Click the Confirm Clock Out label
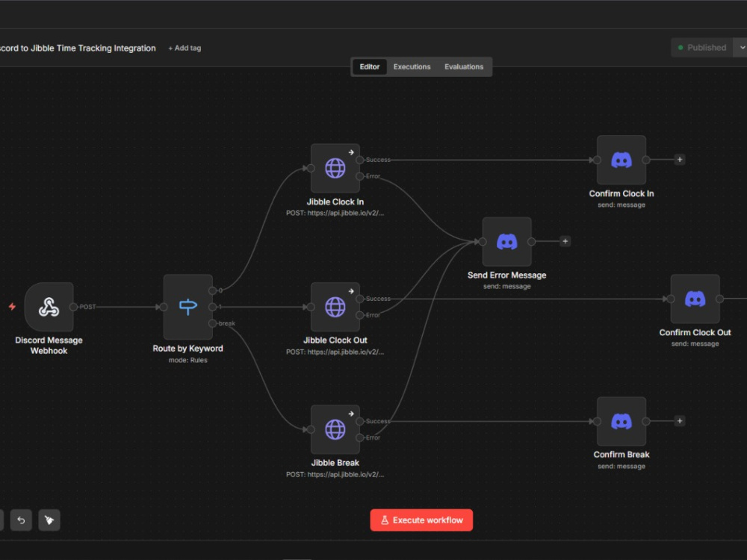 tap(695, 332)
